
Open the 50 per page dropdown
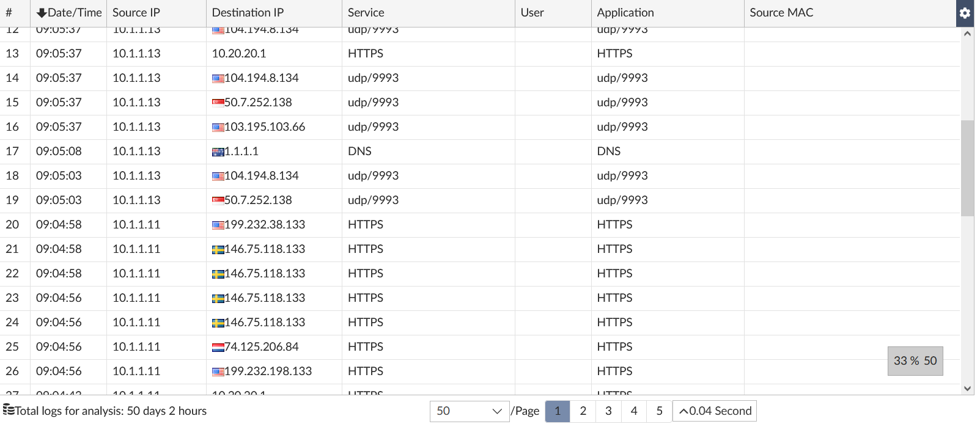[470, 411]
